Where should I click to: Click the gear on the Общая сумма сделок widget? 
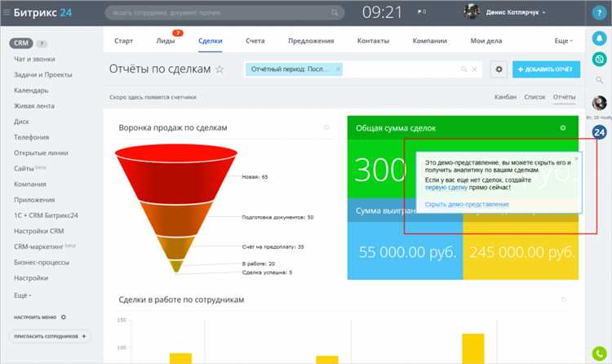563,127
